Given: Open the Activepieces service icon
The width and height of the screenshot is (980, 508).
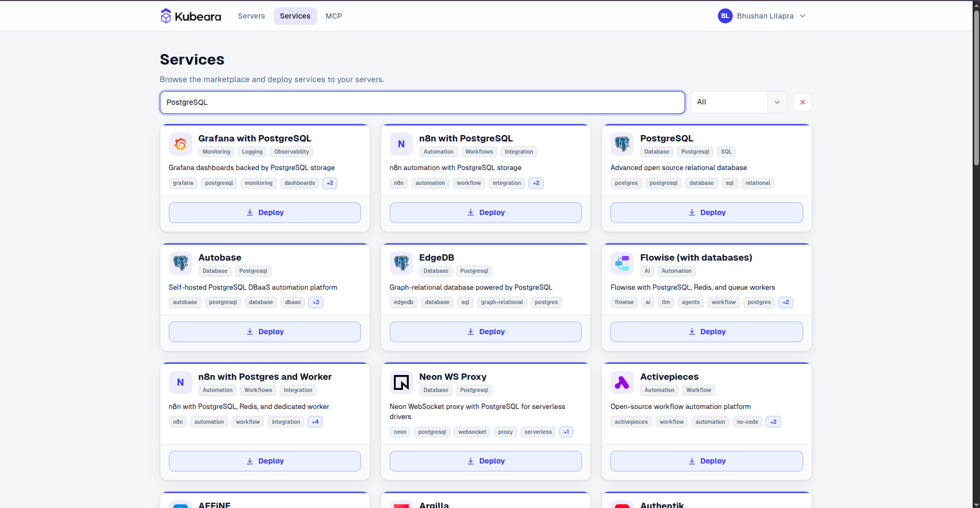Looking at the screenshot, I should (x=622, y=382).
